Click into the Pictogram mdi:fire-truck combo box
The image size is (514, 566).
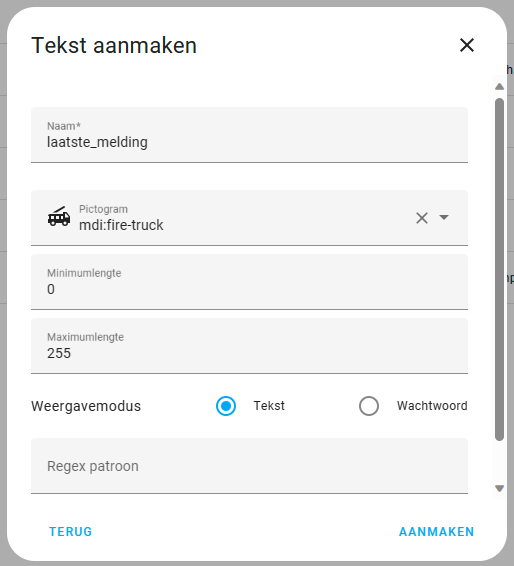point(249,218)
